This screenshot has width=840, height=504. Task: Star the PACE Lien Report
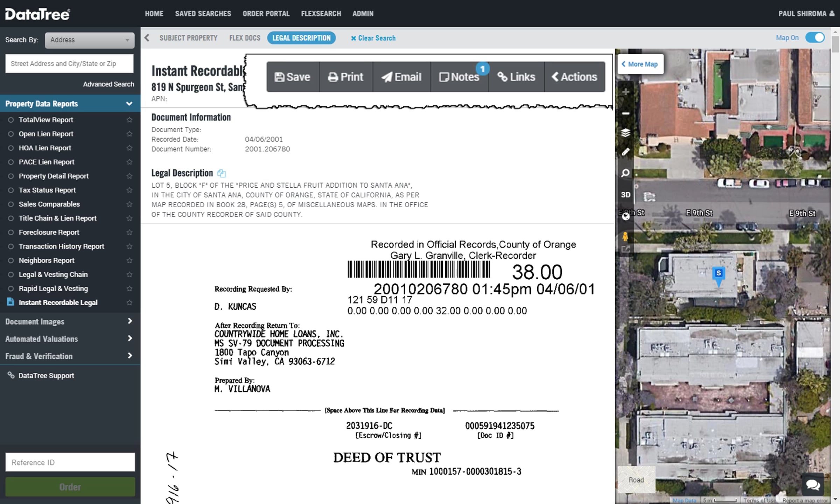[129, 162]
